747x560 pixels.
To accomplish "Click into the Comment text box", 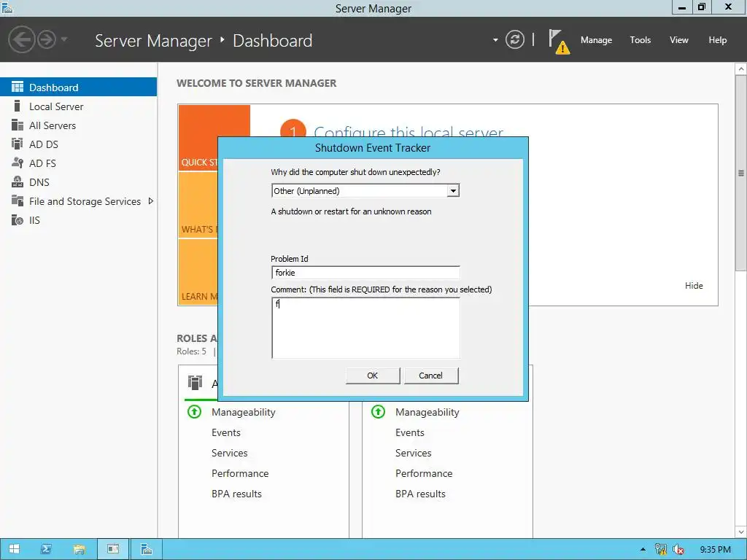I will click(365, 328).
